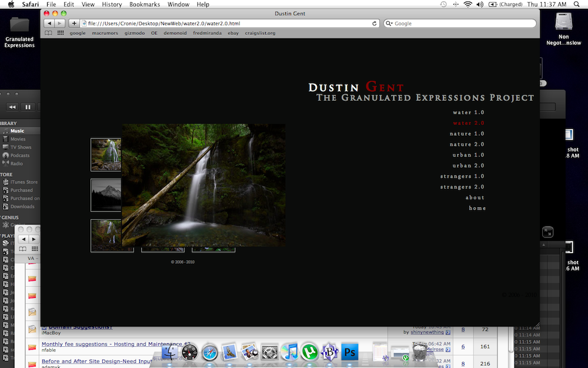This screenshot has width=588, height=368.
Task: Open Time Machine menu bar icon
Action: pyautogui.click(x=443, y=4)
